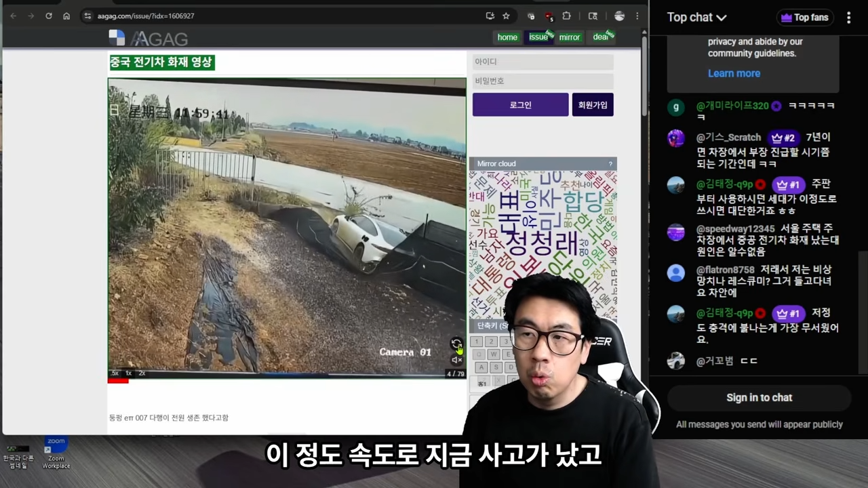
Task: Bookmark this page with the star icon
Action: pyautogui.click(x=506, y=16)
